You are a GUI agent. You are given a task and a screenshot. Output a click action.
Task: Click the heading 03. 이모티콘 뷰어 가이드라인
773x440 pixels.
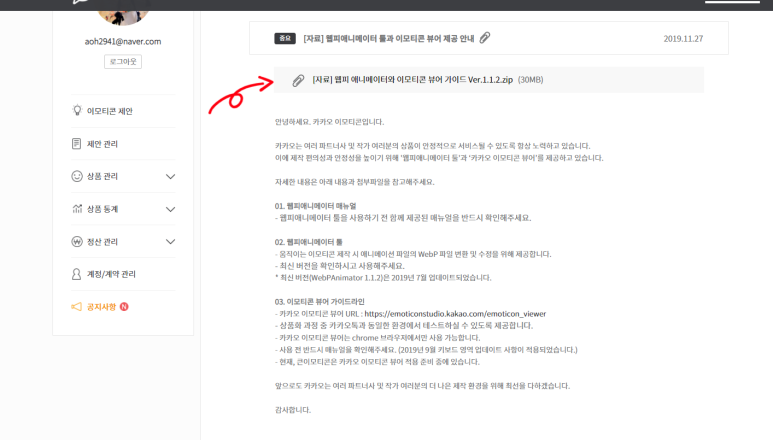(x=319, y=302)
